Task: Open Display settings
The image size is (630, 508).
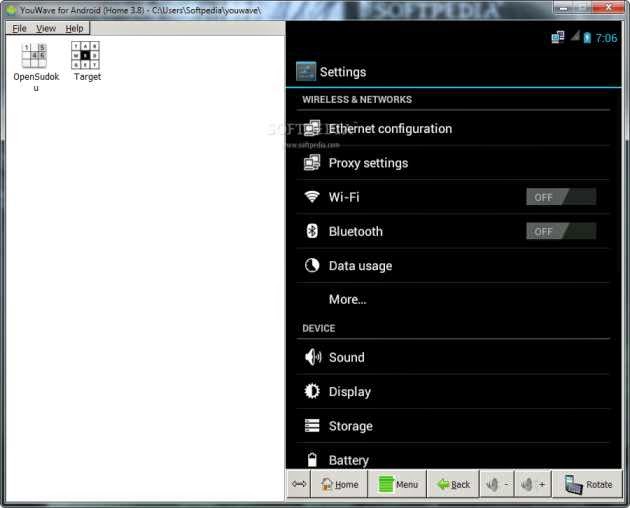Action: tap(453, 391)
